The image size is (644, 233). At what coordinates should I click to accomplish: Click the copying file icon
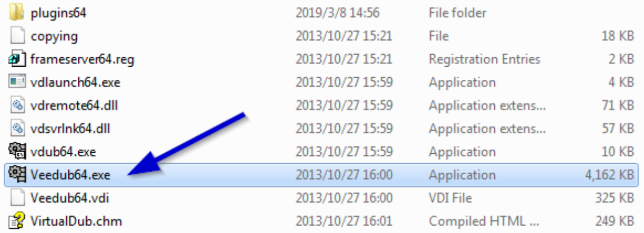(x=17, y=36)
